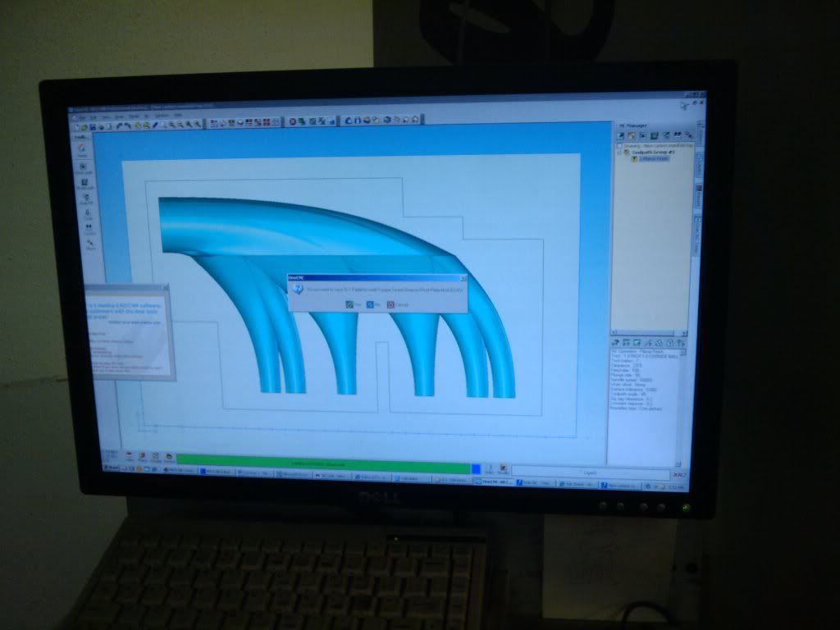Image resolution: width=840 pixels, height=630 pixels.
Task: Enable the Drawing checkbox in NC Manager tree
Action: click(x=619, y=146)
